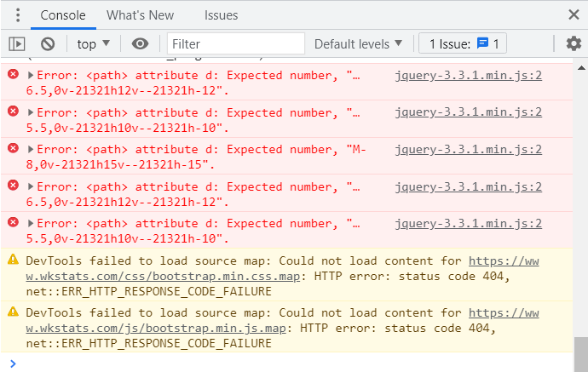The width and height of the screenshot is (588, 372).
Task: Switch to the Issues tab
Action: (221, 15)
